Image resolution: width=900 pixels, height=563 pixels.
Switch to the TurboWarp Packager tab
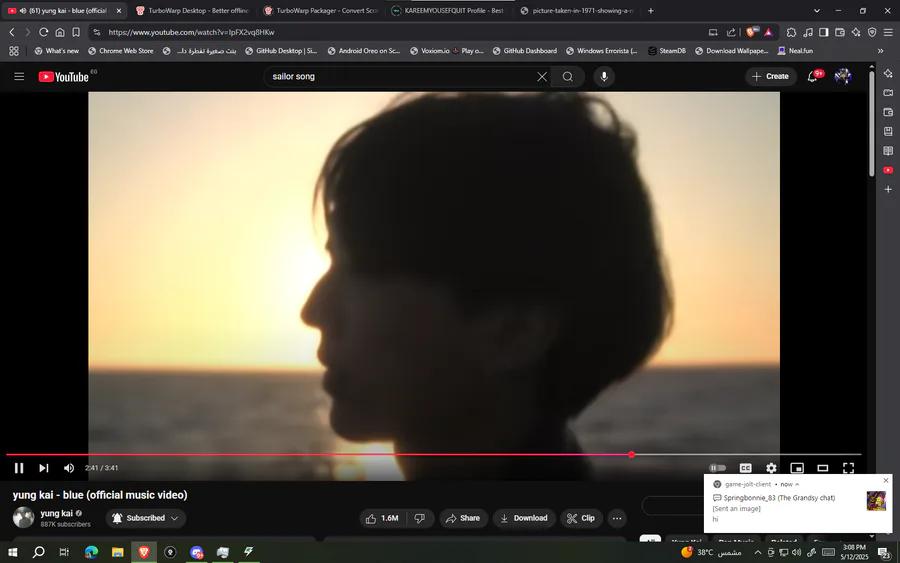point(321,10)
